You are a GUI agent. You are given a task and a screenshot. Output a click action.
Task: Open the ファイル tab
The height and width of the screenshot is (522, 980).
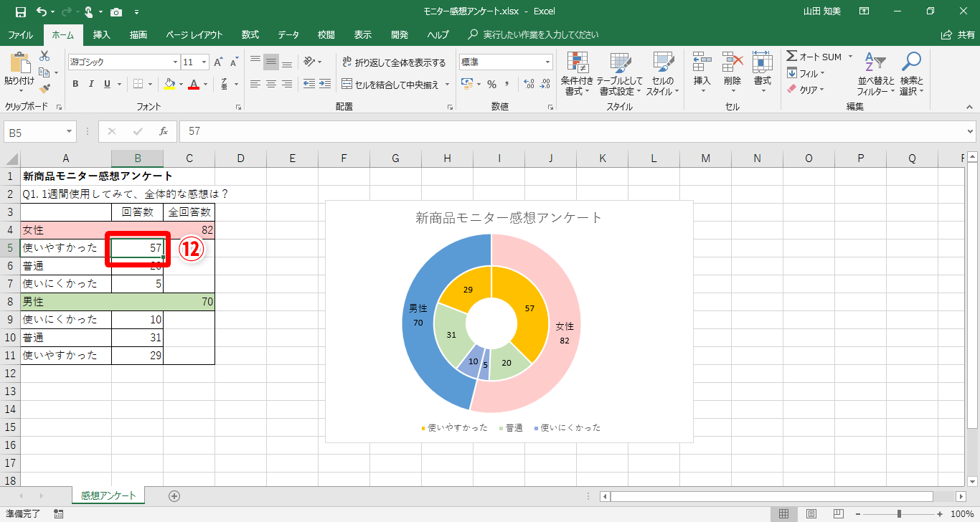point(20,35)
